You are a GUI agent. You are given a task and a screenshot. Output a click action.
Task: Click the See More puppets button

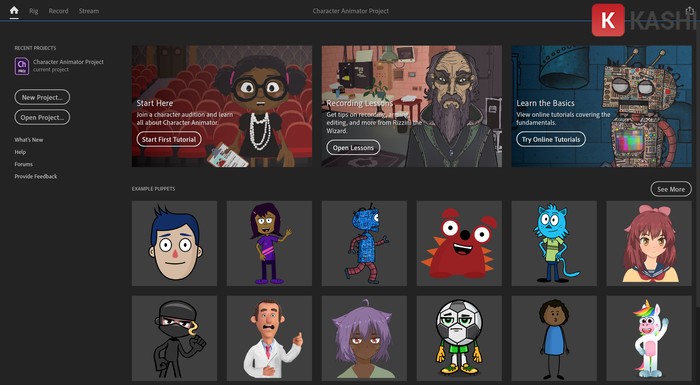[671, 189]
